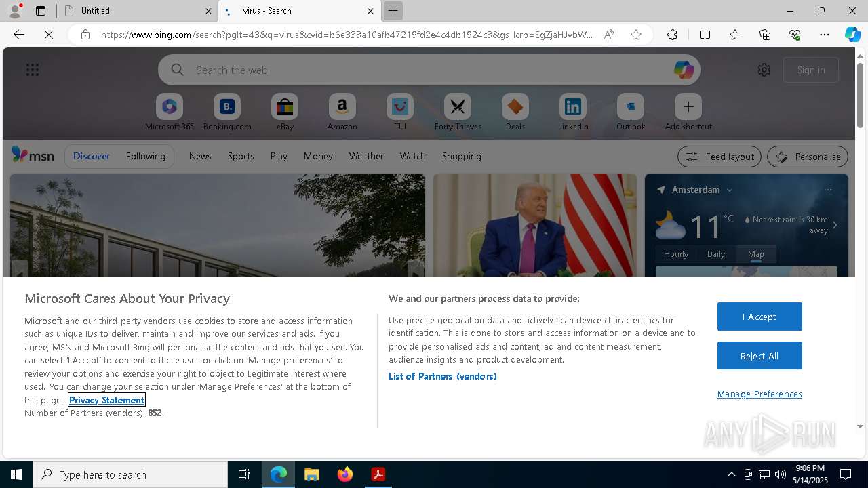Open the Shopping section
868x488 pixels.
(x=462, y=156)
